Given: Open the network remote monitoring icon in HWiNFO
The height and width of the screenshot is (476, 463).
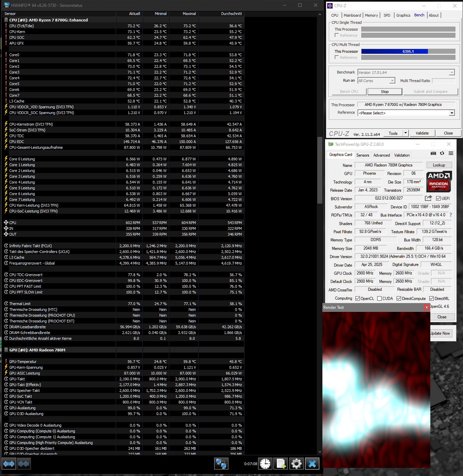Looking at the screenshot, I should point(221,464).
